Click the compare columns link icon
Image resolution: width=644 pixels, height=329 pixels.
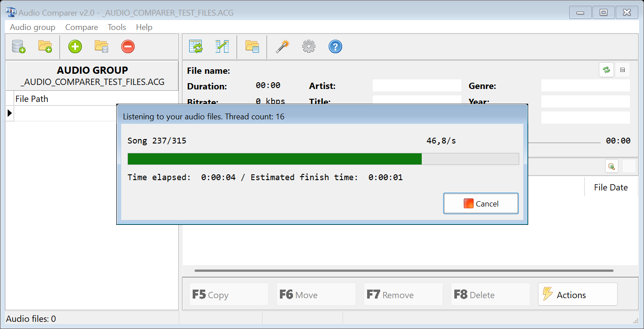222,46
